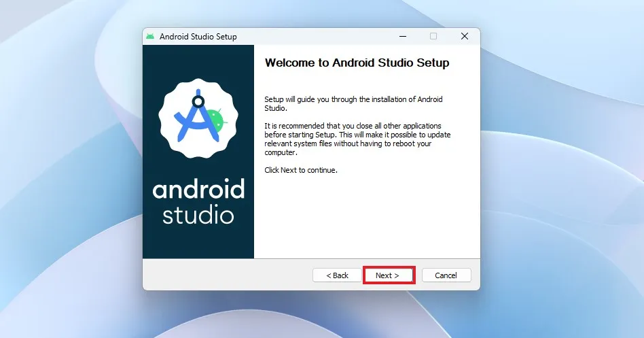Close the Android Studio Setup window
Screen dimensions: 644x338
pyautogui.click(x=465, y=36)
